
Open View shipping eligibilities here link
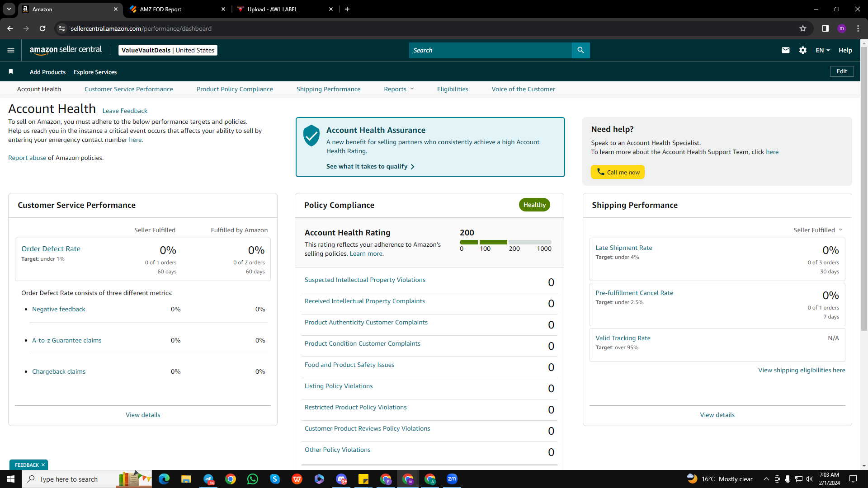click(802, 370)
